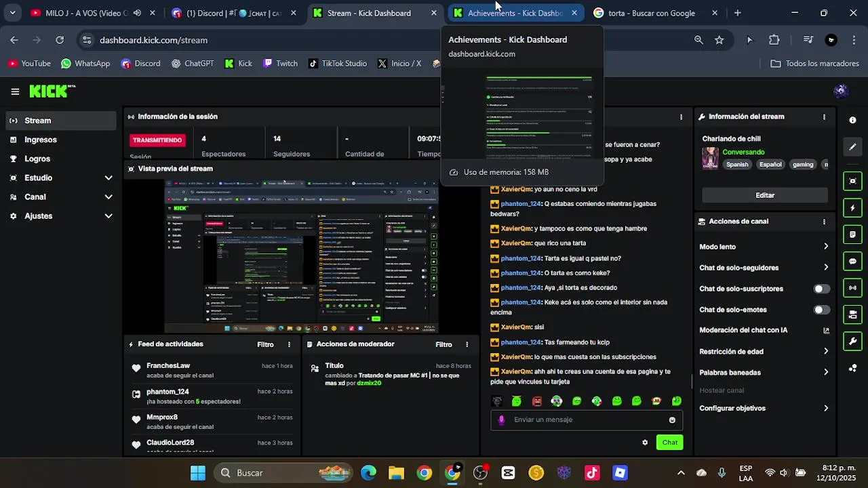Toggle Chat de solo-emotes switch

[821, 310]
